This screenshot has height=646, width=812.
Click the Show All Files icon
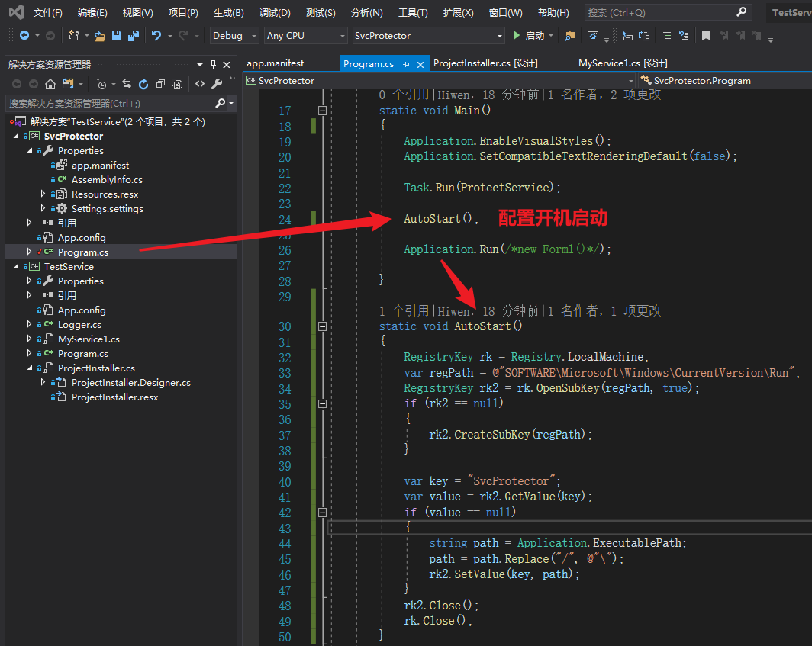tap(177, 84)
